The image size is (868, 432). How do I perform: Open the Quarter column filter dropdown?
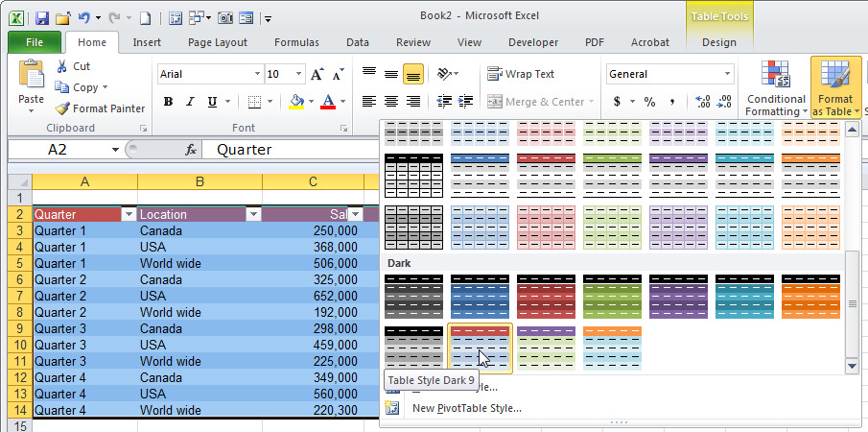(x=129, y=215)
